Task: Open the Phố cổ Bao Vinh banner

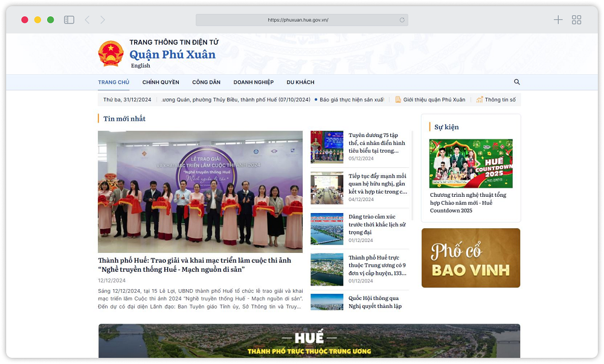Action: 471,258
